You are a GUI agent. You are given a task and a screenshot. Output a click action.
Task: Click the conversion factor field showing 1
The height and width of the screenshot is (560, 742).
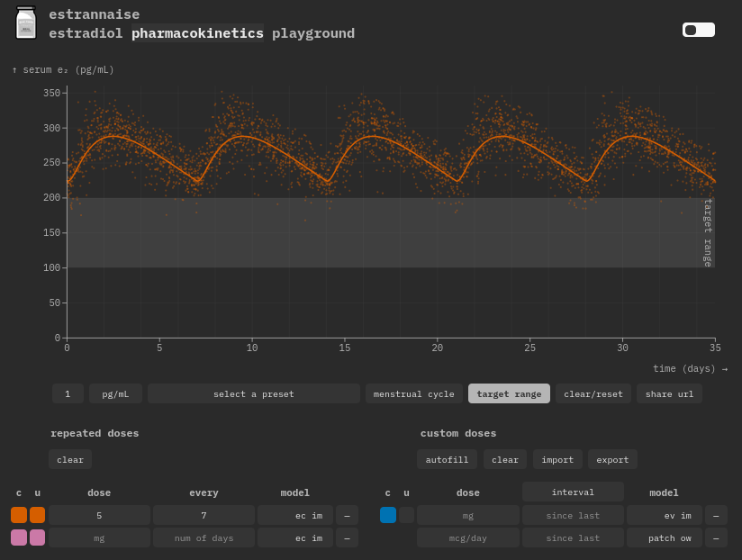point(68,393)
